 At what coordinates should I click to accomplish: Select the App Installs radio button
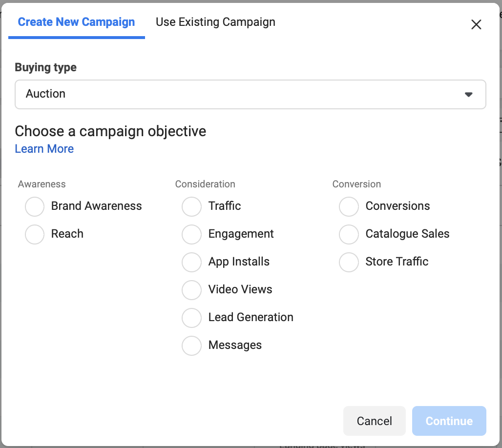coord(191,262)
